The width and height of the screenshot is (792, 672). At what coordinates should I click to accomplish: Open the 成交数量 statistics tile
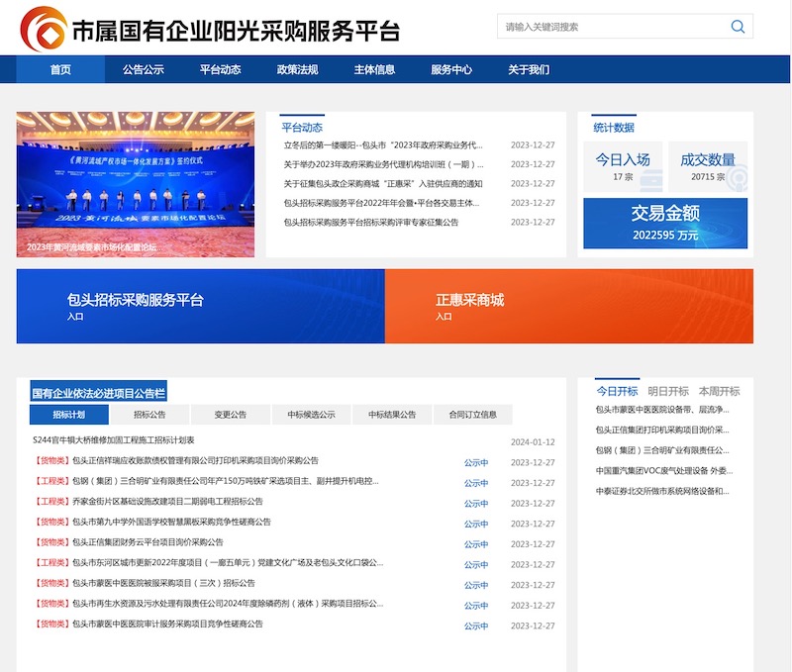707,166
